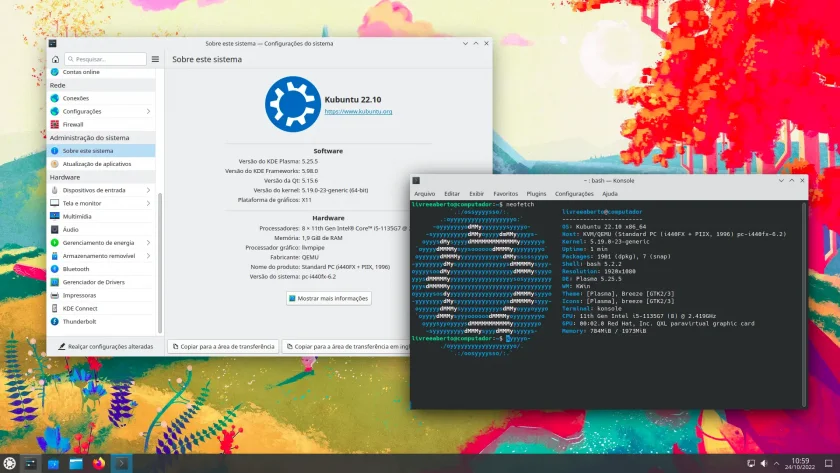
Task: Switch to Konsole taskbar entry
Action: tap(122, 463)
